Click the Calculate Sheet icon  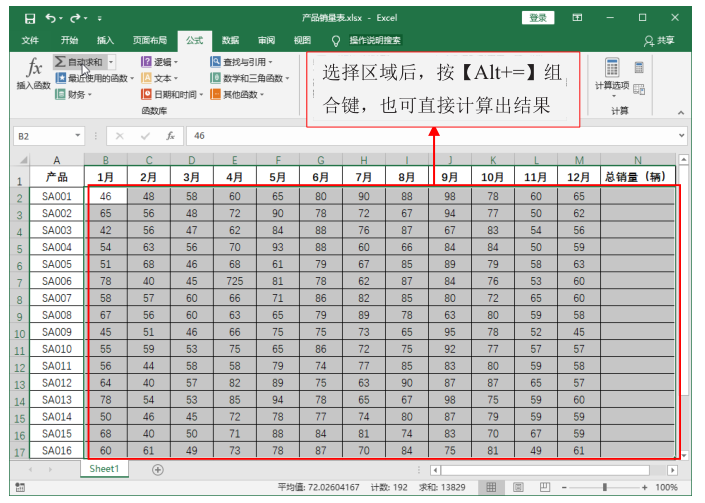[639, 89]
